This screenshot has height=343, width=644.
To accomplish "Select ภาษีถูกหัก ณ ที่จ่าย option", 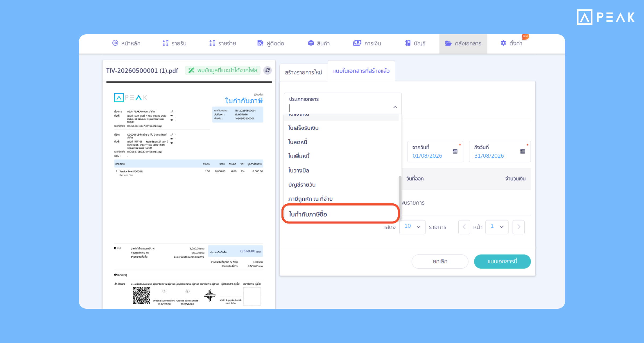I will pos(341,199).
